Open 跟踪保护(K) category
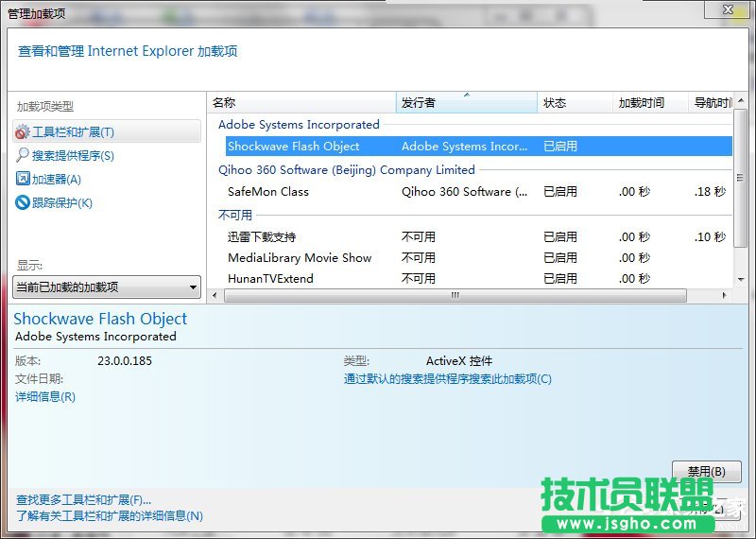The height and width of the screenshot is (539, 756). point(61,202)
